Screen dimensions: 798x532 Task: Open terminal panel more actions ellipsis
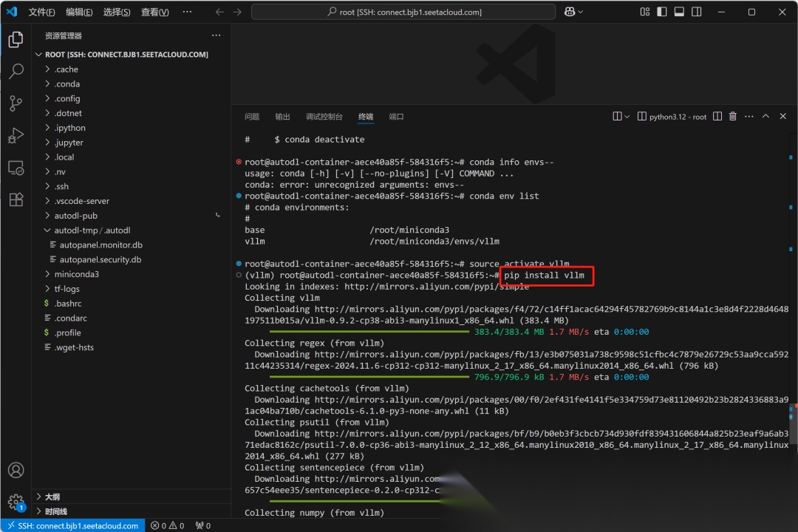748,117
